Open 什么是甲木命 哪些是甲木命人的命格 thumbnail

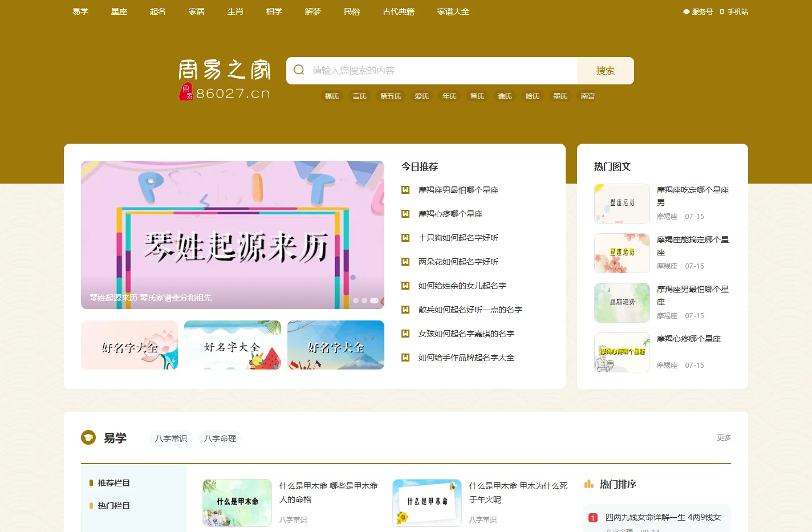tap(237, 503)
